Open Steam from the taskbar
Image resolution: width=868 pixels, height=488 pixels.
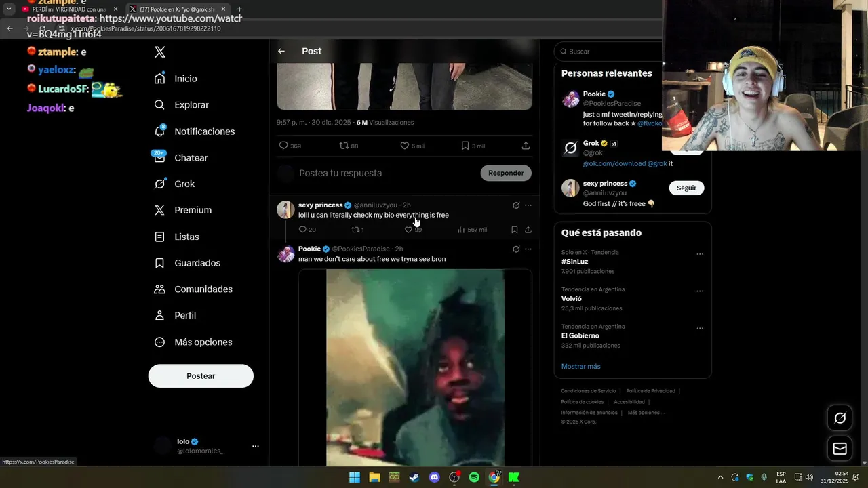coord(414,477)
